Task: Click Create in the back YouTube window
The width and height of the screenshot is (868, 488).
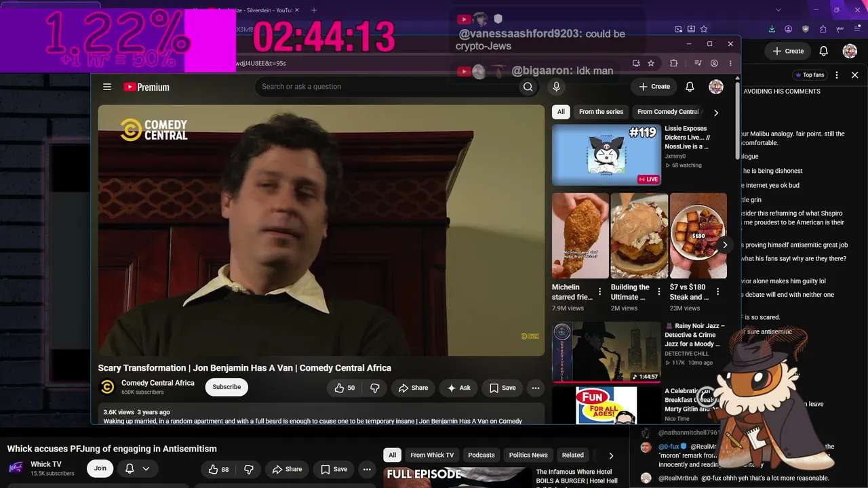Action: tap(788, 51)
